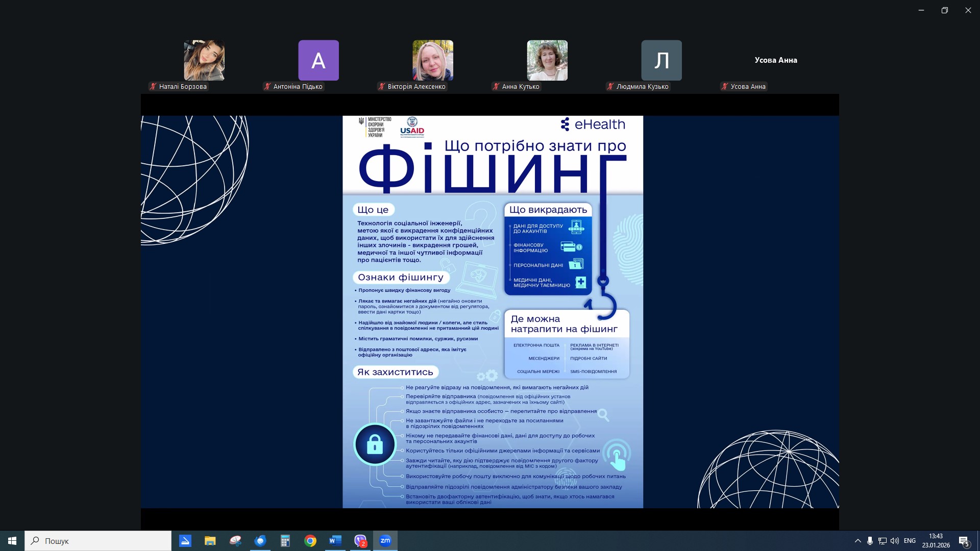Screen dimensions: 980x551
Task: Click Людмила Кузько participant name label
Action: [x=642, y=87]
